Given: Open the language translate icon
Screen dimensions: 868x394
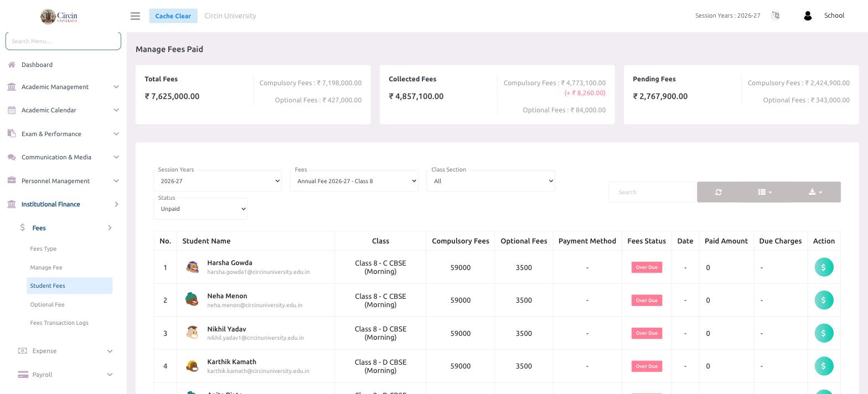Looking at the screenshot, I should [x=775, y=15].
